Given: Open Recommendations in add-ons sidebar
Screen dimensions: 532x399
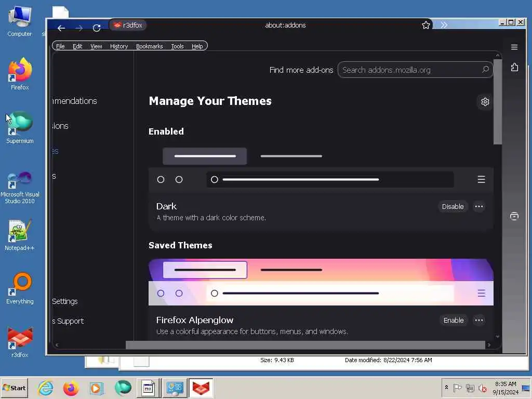Looking at the screenshot, I should [x=75, y=101].
